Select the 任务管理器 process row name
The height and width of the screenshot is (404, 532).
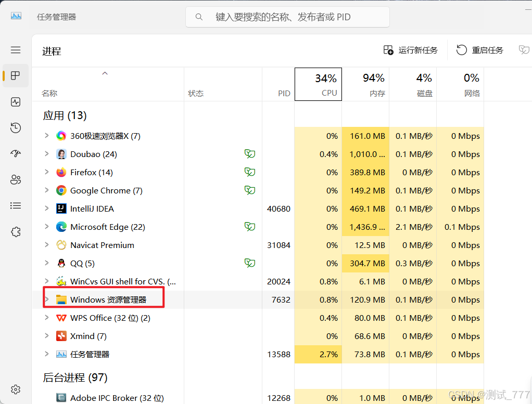click(x=90, y=354)
